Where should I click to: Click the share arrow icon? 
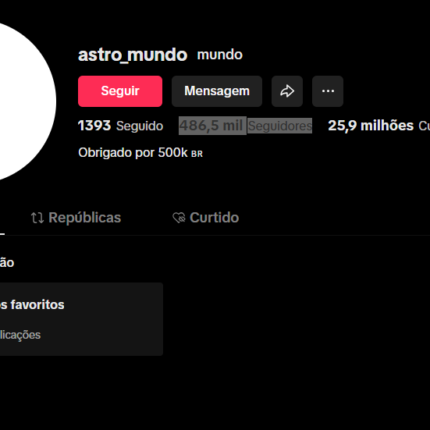[x=287, y=91]
